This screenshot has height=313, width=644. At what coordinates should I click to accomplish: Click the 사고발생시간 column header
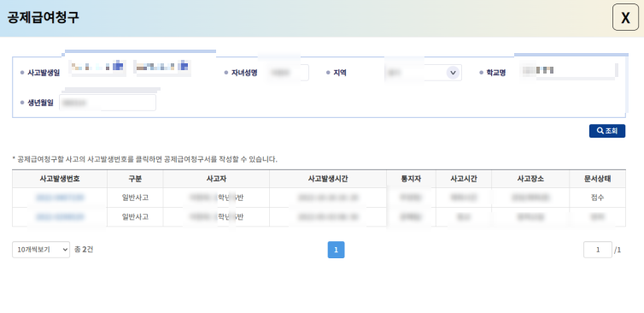point(328,179)
